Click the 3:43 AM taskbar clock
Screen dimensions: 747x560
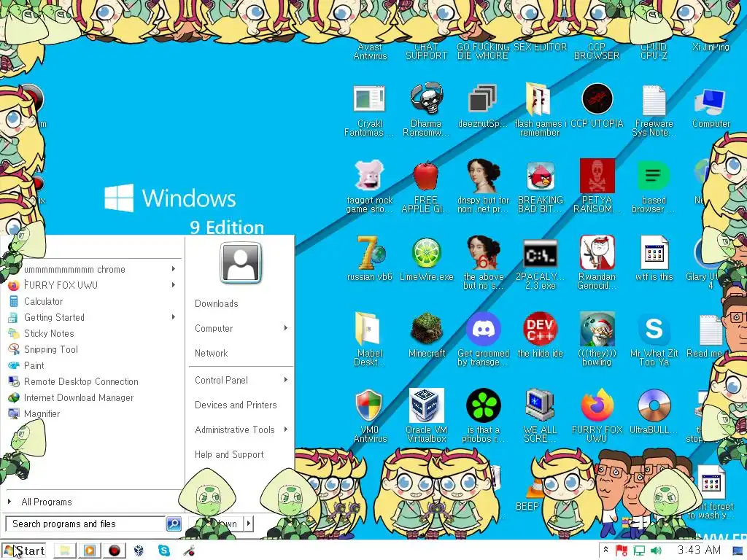point(699,550)
